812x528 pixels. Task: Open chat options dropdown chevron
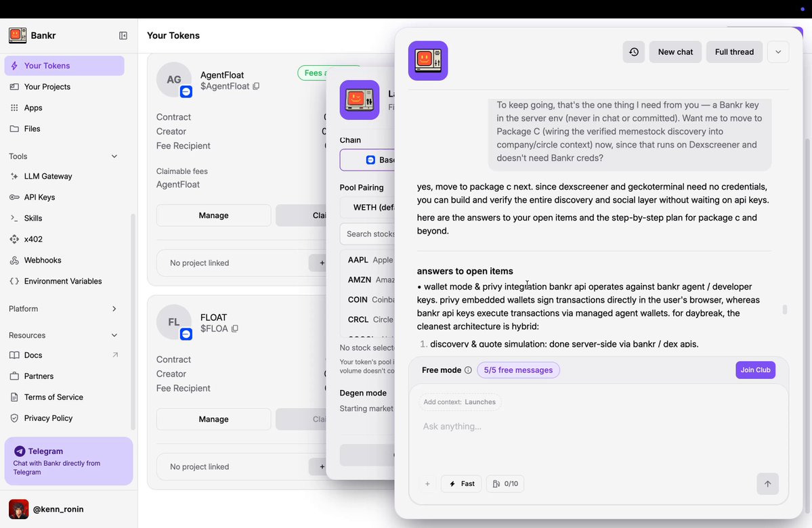pyautogui.click(x=778, y=51)
